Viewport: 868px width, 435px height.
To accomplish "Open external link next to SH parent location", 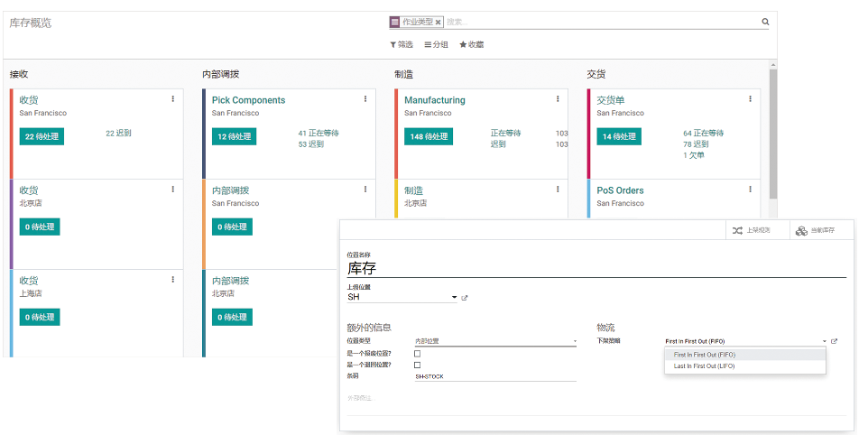I will [465, 297].
